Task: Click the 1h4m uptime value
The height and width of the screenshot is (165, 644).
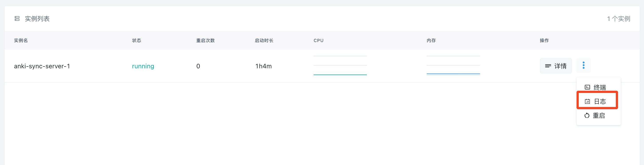Action: coord(263,66)
